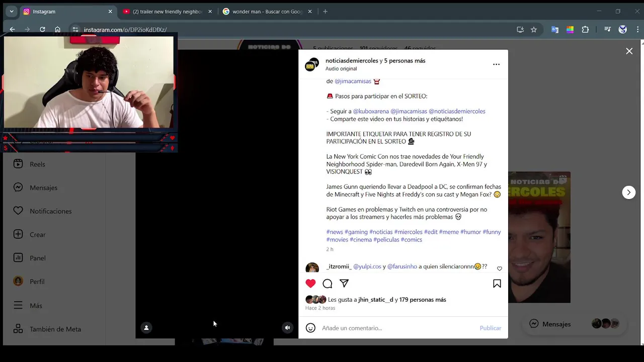The height and width of the screenshot is (362, 644).
Task: Click the browser home button
Action: [x=57, y=30]
